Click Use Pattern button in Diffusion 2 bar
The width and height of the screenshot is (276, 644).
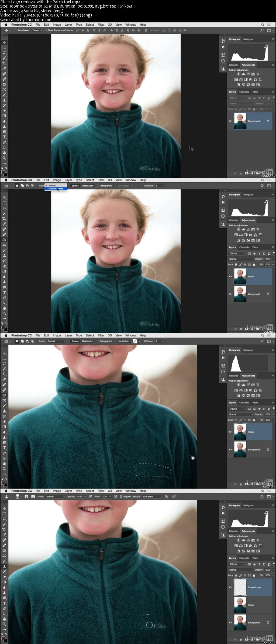123,341
